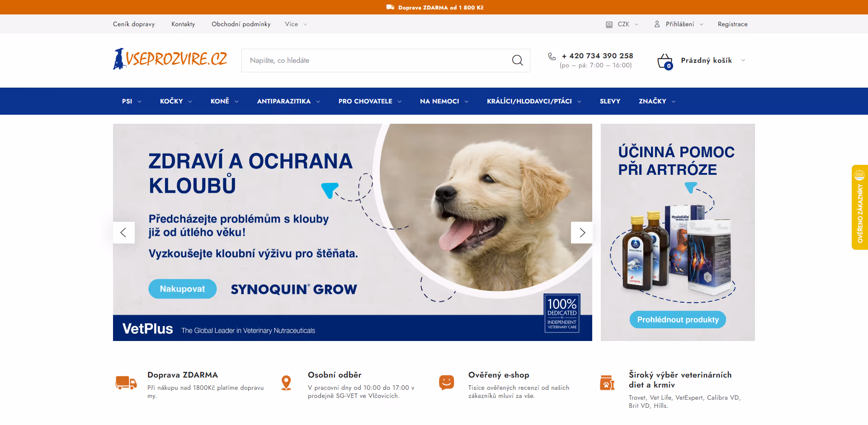Select the SLEVY menu item

[610, 101]
